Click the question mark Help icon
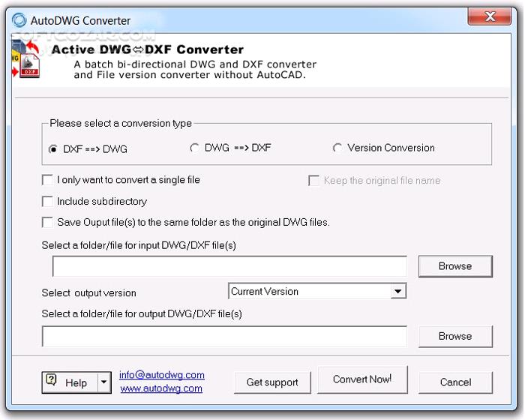The width and height of the screenshot is (525, 420). (x=51, y=379)
